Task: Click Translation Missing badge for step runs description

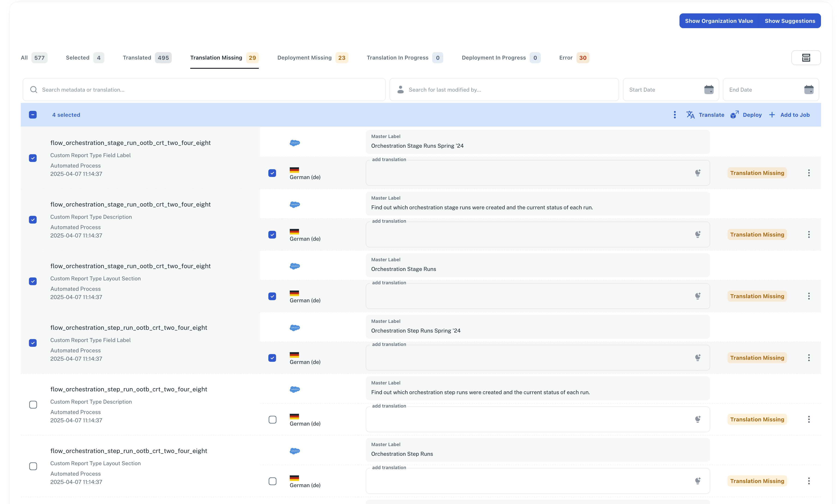Action: pos(757,420)
